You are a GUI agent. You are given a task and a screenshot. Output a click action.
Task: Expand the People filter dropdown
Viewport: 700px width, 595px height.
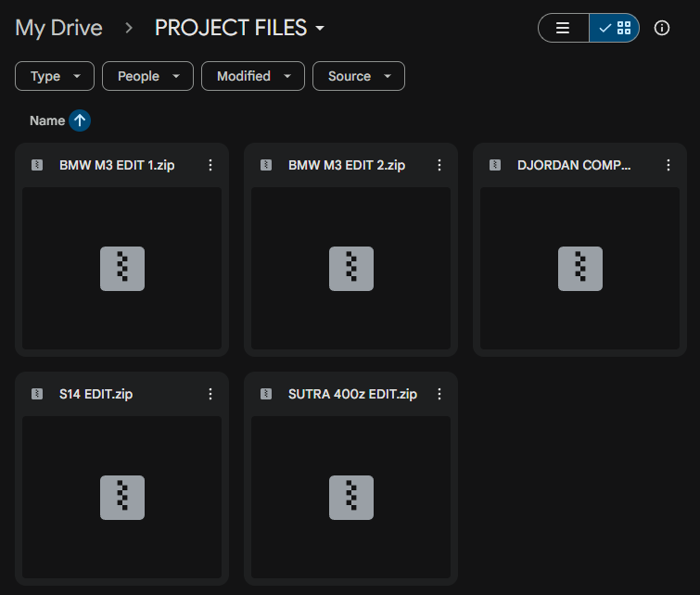point(147,76)
